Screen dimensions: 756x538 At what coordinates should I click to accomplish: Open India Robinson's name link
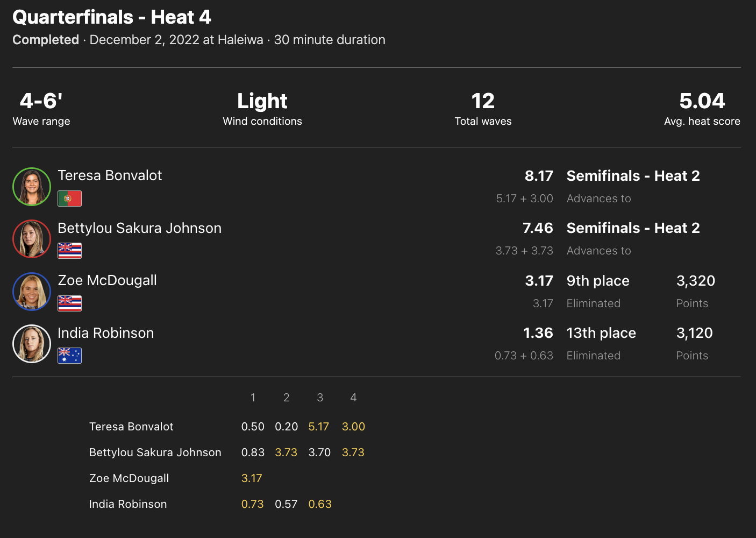click(105, 333)
